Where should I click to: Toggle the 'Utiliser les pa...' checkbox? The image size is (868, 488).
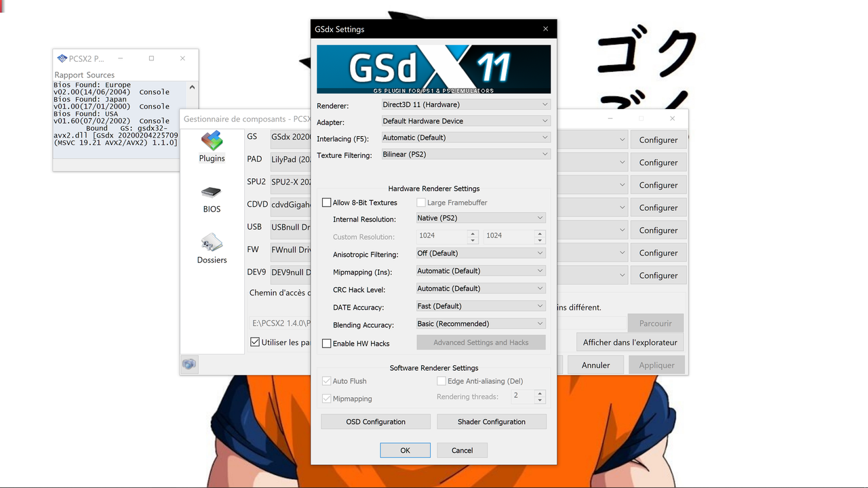255,342
